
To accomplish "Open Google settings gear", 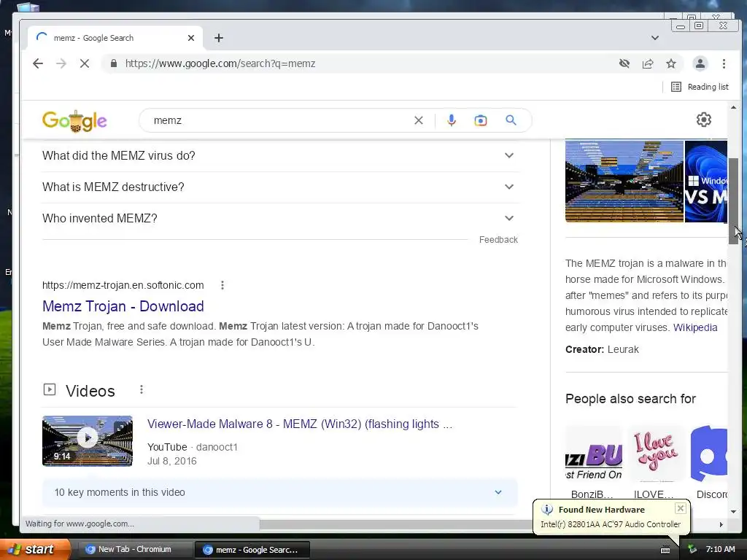I will click(704, 120).
